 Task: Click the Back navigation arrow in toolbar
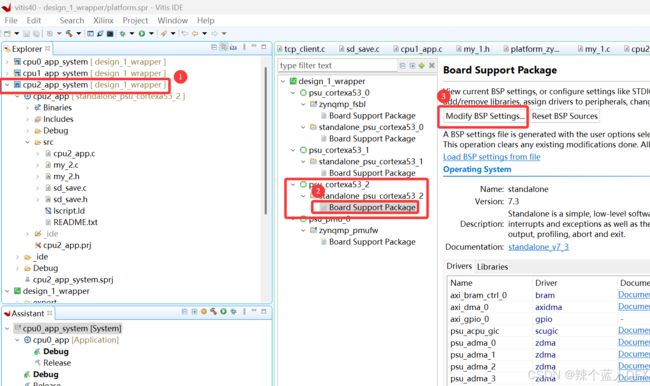pos(194,34)
